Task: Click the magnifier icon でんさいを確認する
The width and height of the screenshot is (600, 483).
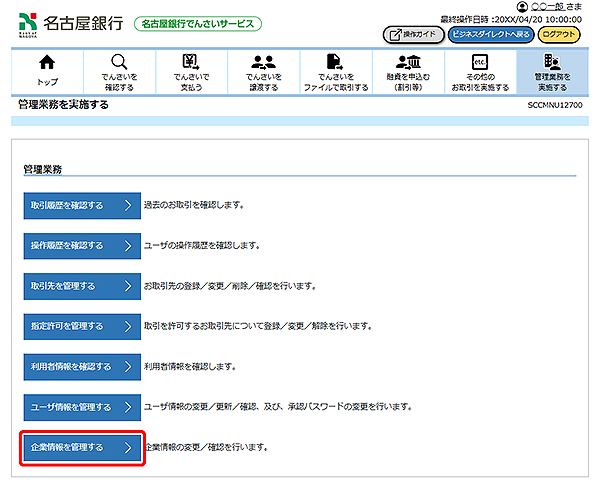Action: tap(119, 64)
